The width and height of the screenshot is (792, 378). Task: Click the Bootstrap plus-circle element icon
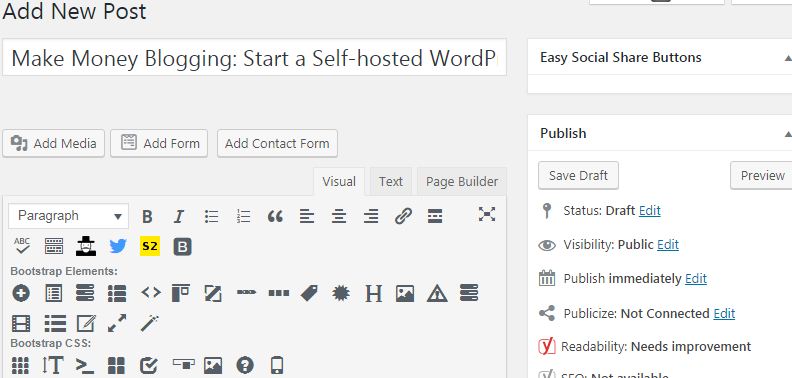21,293
